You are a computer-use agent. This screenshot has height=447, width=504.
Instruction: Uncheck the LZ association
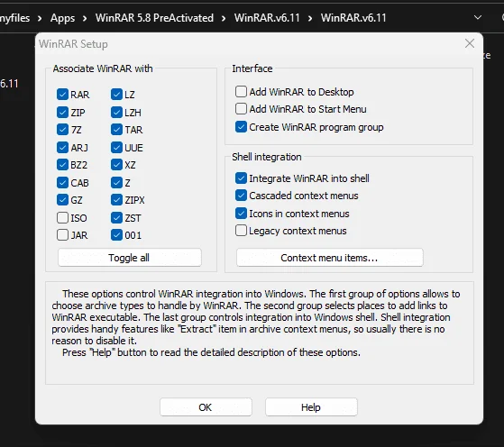pos(116,95)
